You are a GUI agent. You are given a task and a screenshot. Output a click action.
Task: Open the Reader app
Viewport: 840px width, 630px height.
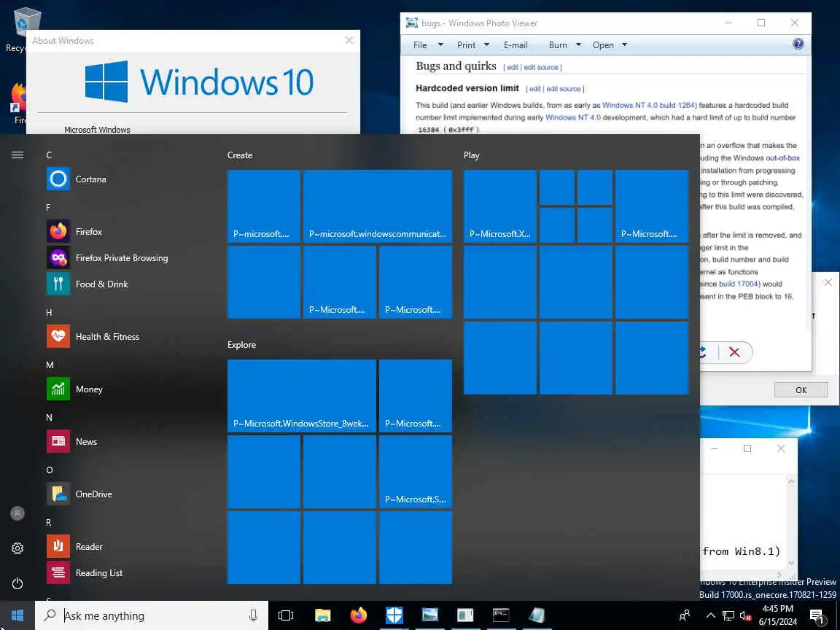click(x=125, y=546)
